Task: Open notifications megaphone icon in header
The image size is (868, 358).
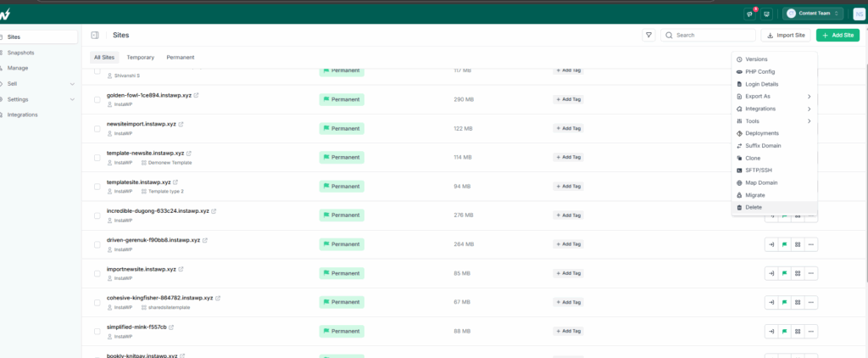Action: [749, 14]
